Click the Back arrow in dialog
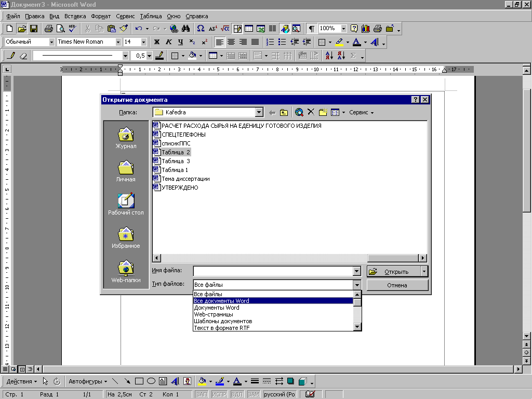 (272, 112)
